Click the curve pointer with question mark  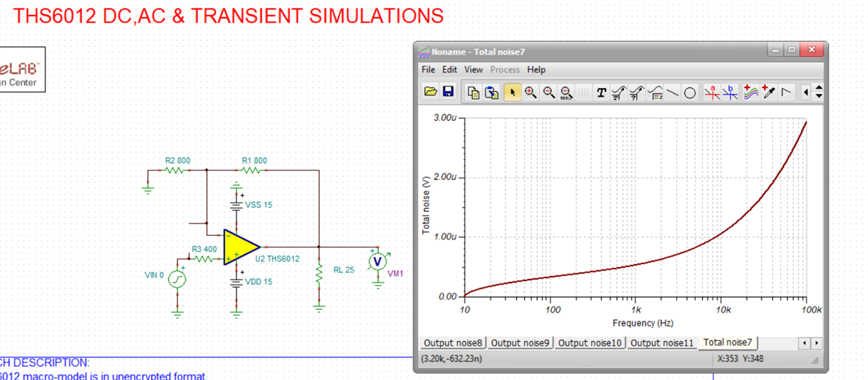coord(637,93)
